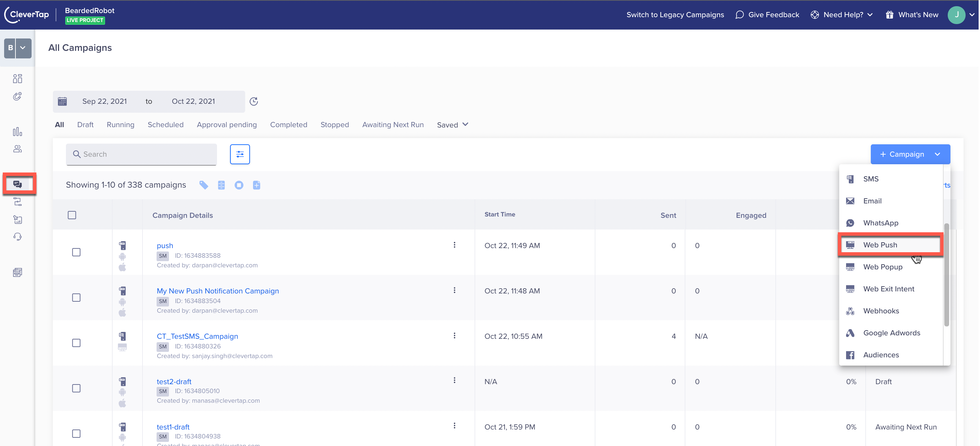Open the Dashboard boards icon in sidebar
The width and height of the screenshot is (980, 446).
pos(18,78)
